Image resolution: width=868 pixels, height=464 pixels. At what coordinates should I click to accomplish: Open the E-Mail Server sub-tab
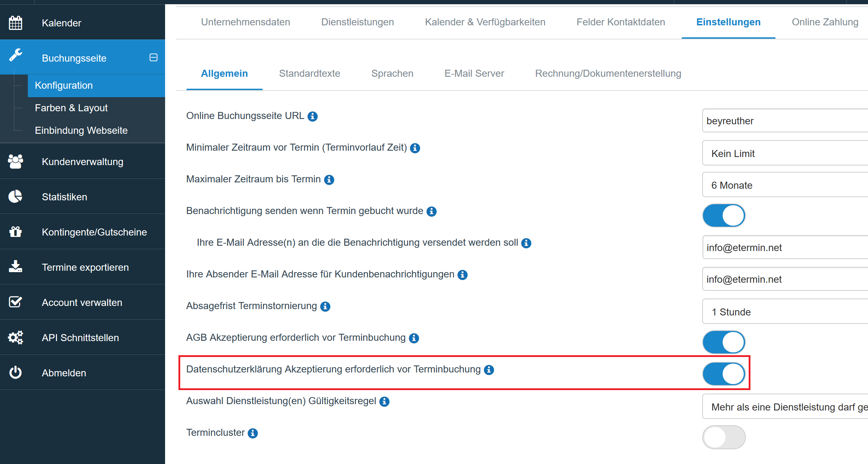(x=474, y=73)
